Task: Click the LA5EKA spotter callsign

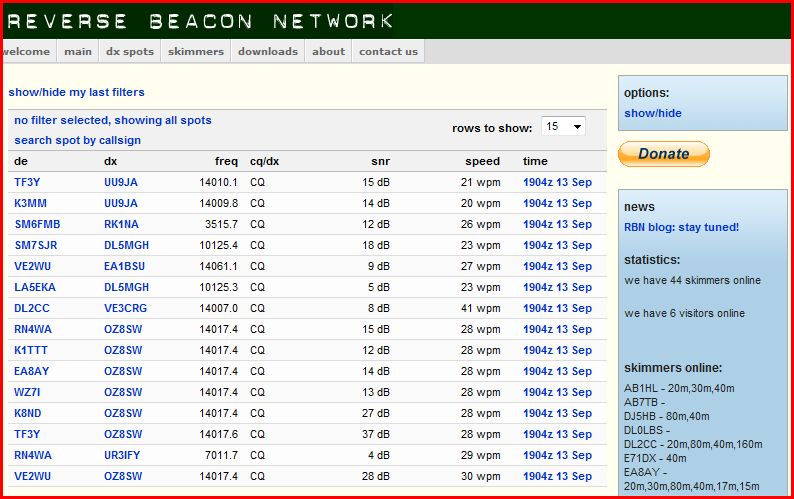Action: pos(35,287)
